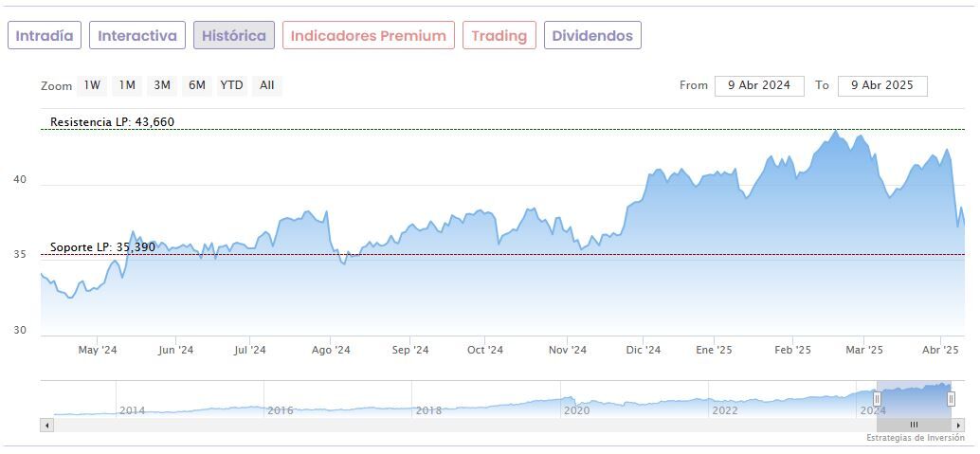Zoom chart to YTD
Screen dimensions: 980x454
(231, 85)
